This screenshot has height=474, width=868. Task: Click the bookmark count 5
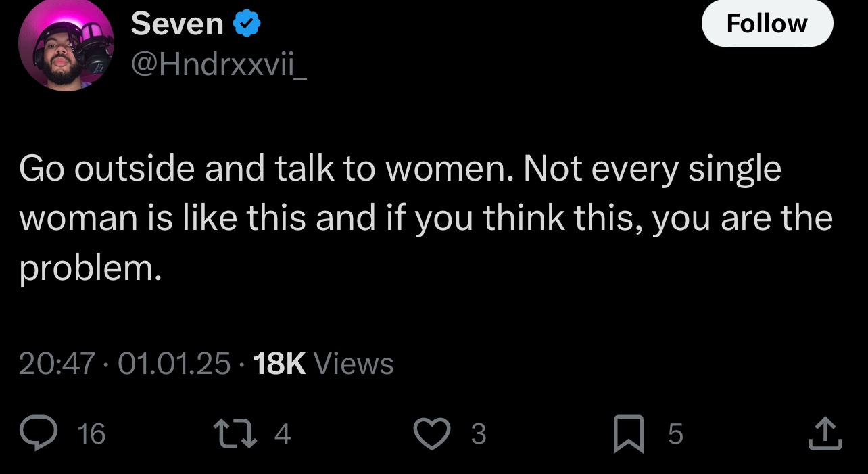pyautogui.click(x=675, y=433)
